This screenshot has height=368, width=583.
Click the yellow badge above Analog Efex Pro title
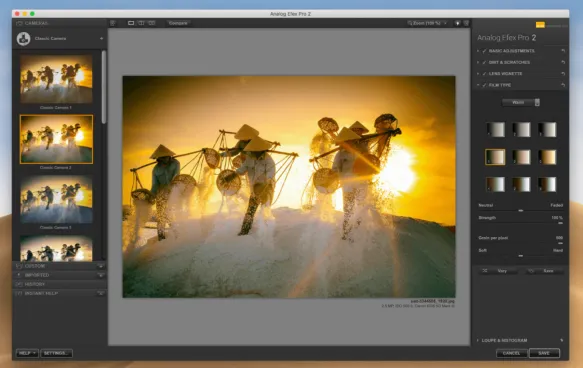pyautogui.click(x=540, y=25)
